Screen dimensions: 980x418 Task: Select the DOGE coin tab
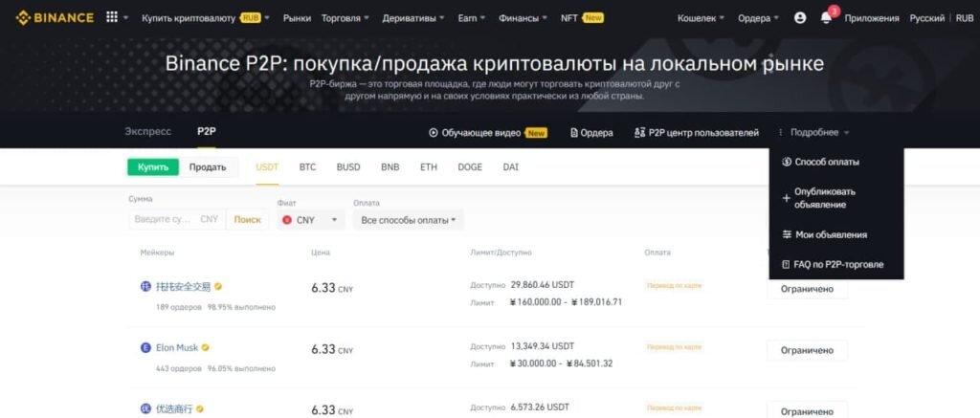pos(470,166)
